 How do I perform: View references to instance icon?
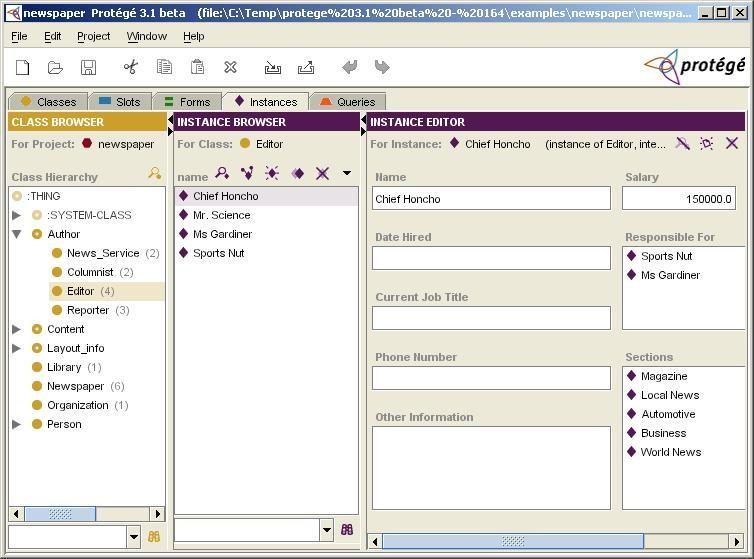click(247, 173)
